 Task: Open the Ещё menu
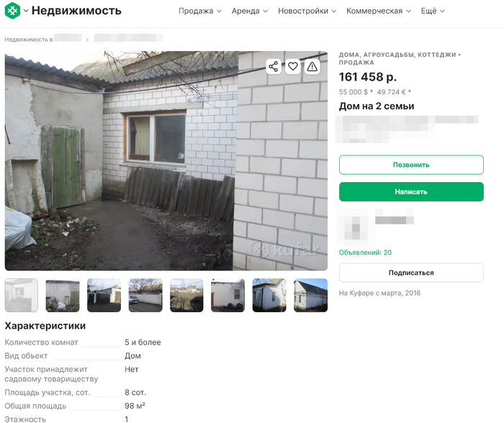click(x=433, y=11)
